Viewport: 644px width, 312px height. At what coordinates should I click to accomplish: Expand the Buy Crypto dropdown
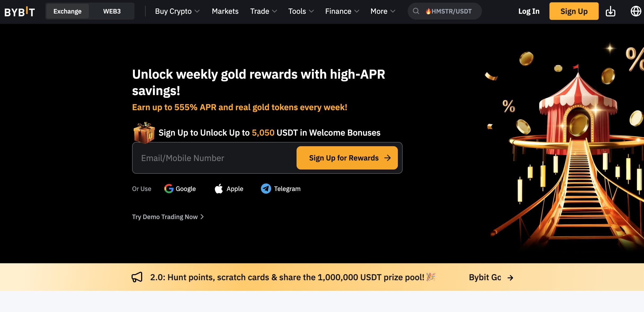point(177,11)
